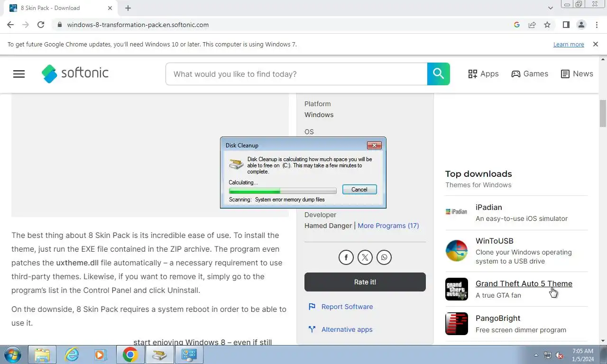The width and height of the screenshot is (607, 364).
Task: Click the PangoBright app icon
Action: 457,324
